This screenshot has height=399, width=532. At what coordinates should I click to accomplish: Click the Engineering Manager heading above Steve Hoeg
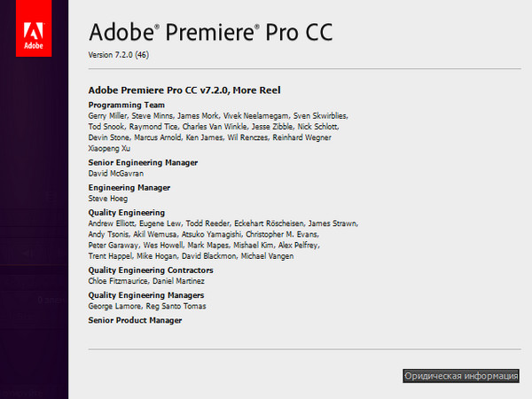pyautogui.click(x=129, y=188)
